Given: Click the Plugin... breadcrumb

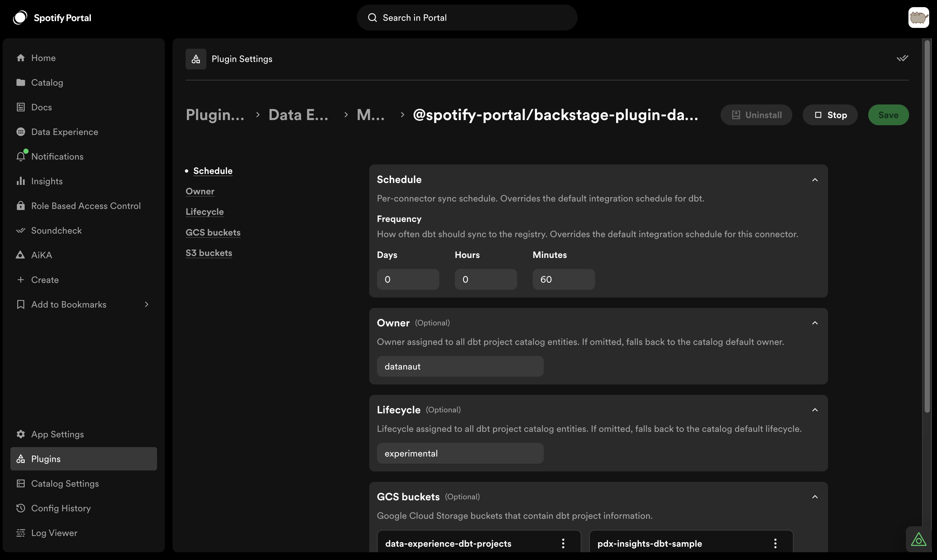Looking at the screenshot, I should (215, 115).
